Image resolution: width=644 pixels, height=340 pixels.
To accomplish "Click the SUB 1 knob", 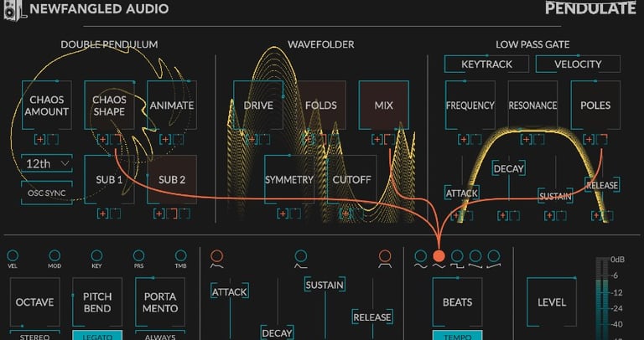I will click(x=109, y=180).
